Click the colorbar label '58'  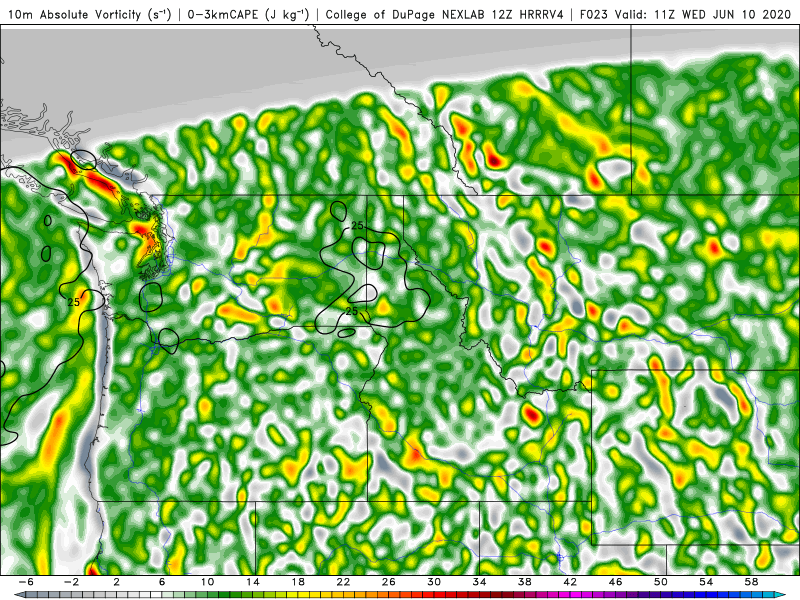(x=752, y=582)
